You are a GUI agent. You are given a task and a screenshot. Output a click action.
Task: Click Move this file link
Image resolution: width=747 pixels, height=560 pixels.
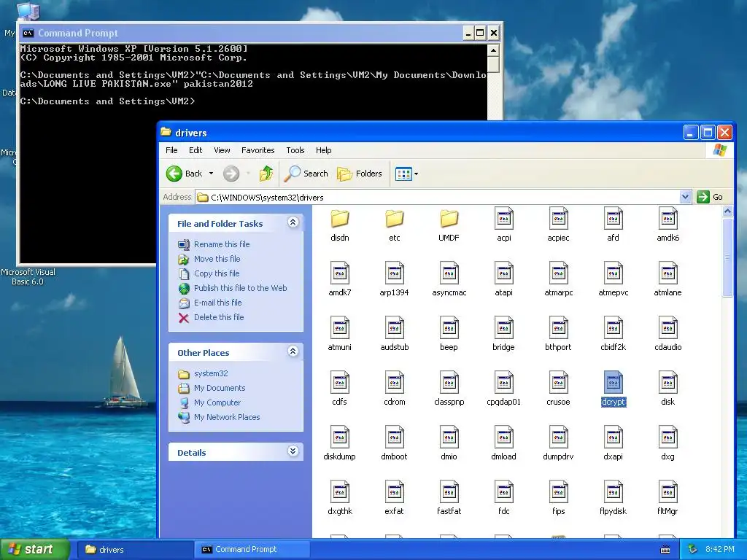[217, 259]
